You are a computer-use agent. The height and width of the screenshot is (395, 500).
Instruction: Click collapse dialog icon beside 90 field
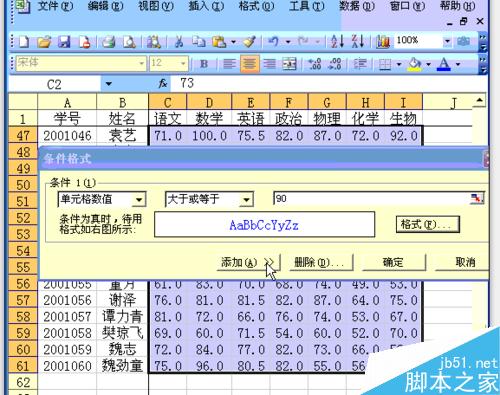(476, 199)
